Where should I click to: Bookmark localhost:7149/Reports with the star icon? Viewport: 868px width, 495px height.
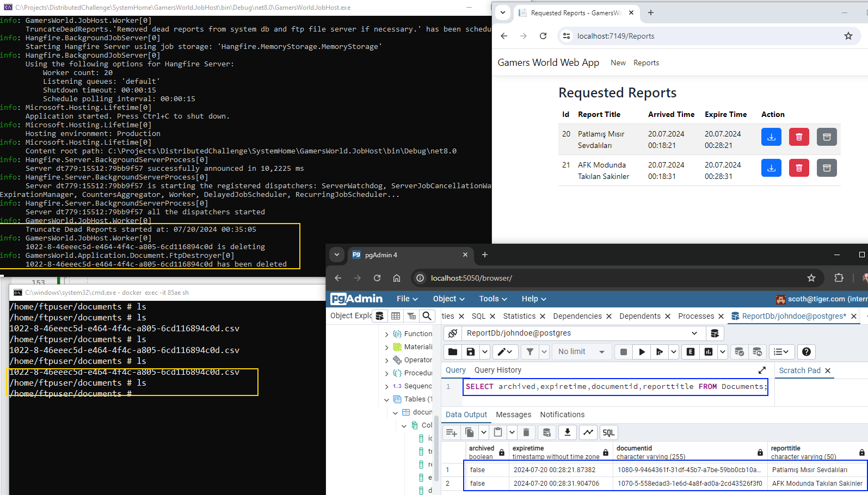848,36
